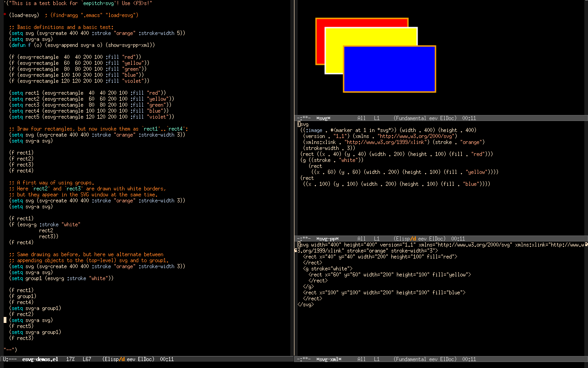Click the "(setq rect2" line
Image resolution: width=588 pixels, height=368 pixels.
pyautogui.click(x=92, y=99)
